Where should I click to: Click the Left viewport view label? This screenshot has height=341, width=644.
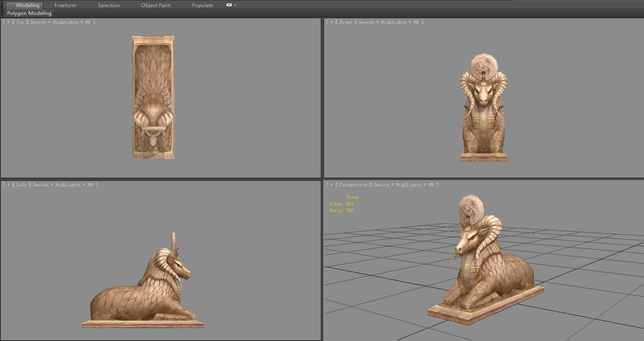(x=21, y=185)
